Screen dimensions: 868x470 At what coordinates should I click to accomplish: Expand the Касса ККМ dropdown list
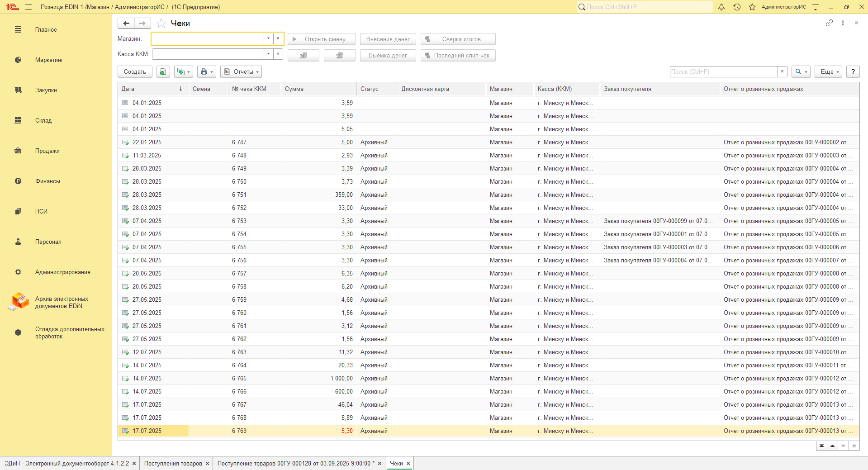pos(268,54)
